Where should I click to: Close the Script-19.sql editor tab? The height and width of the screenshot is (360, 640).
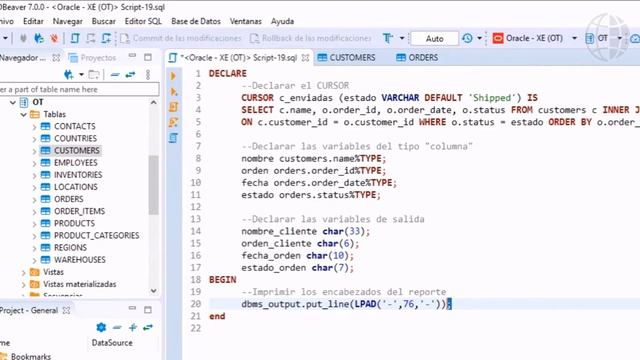pos(305,58)
